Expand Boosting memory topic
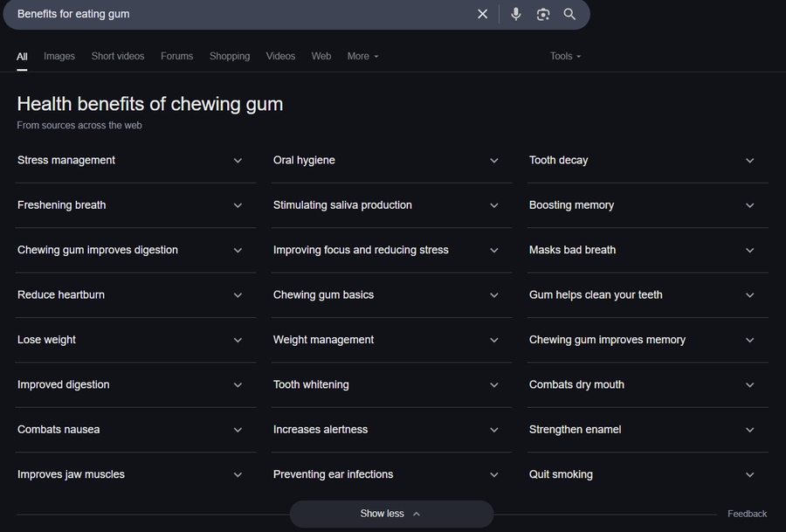786x532 pixels. 648,205
